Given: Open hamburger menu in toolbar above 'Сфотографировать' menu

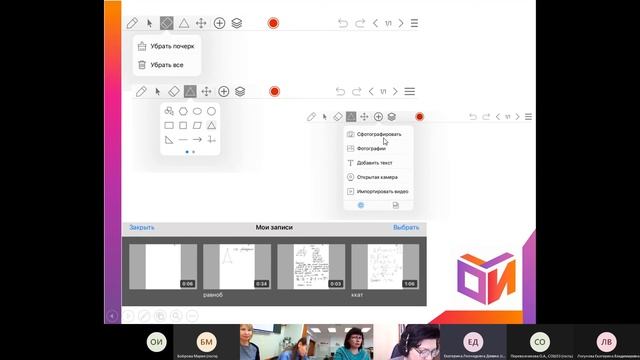Looking at the screenshot, I should 528,117.
